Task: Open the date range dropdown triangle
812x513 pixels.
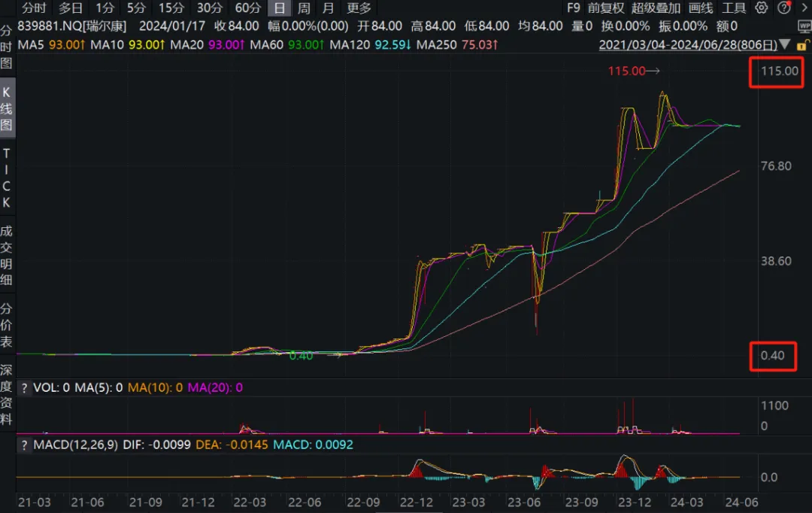Action: (786, 45)
